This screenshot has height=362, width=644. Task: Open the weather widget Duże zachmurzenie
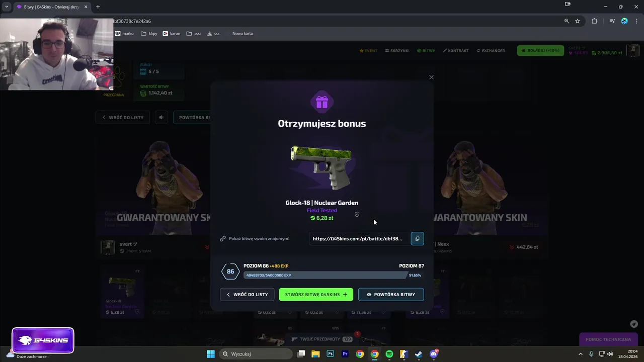pos(28,354)
